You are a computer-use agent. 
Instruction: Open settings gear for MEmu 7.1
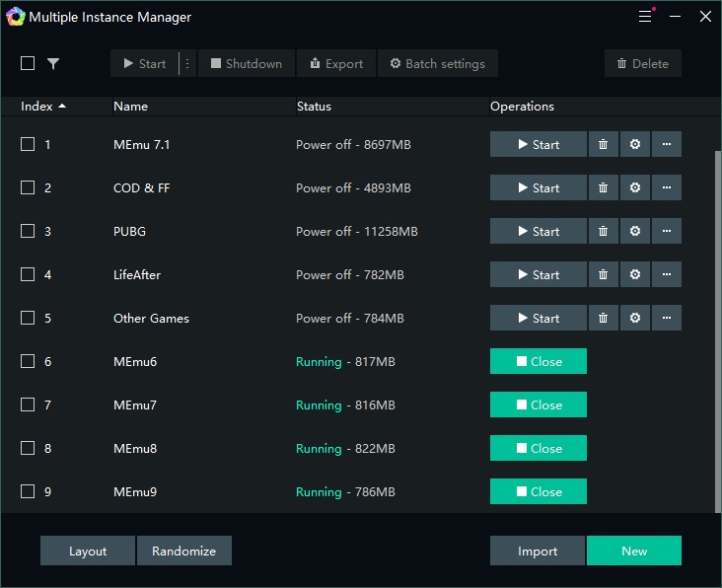click(x=634, y=145)
